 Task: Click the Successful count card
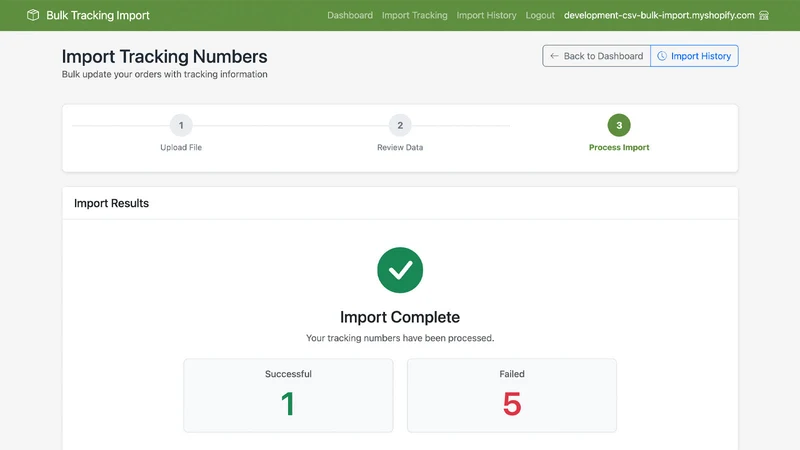click(288, 395)
